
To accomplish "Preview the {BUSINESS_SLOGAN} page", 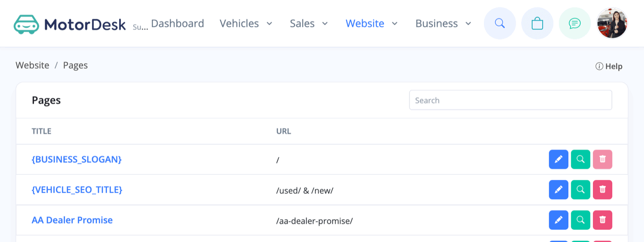I will tap(581, 159).
